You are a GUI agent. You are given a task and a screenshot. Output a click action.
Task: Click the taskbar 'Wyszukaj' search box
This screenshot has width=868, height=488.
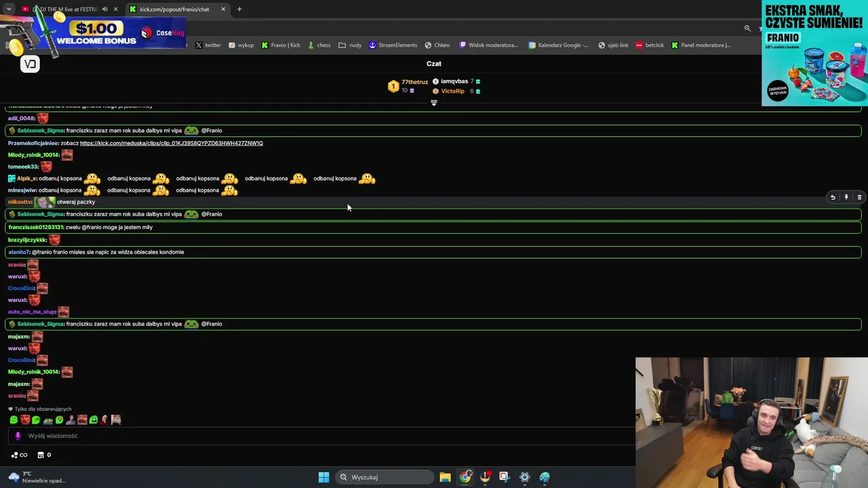pos(385,477)
